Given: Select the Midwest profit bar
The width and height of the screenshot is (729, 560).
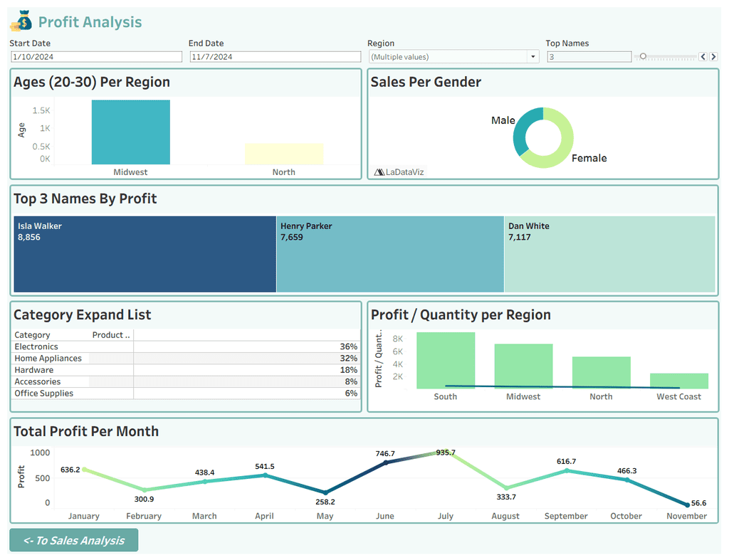Looking at the screenshot, I should point(523,366).
